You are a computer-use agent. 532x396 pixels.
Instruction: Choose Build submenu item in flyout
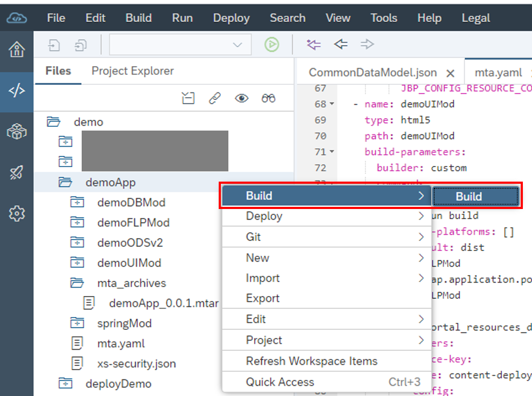pos(476,196)
